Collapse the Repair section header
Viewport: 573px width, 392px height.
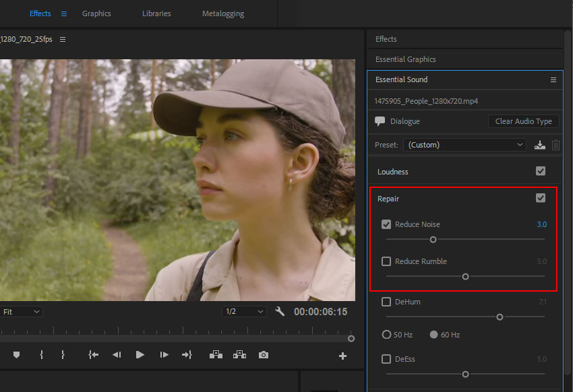tap(388, 199)
